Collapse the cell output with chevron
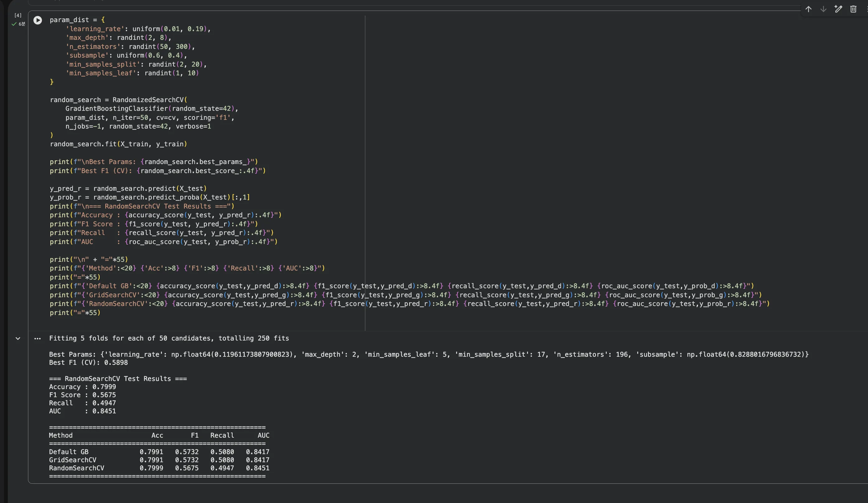The height and width of the screenshot is (503, 868). tap(18, 338)
